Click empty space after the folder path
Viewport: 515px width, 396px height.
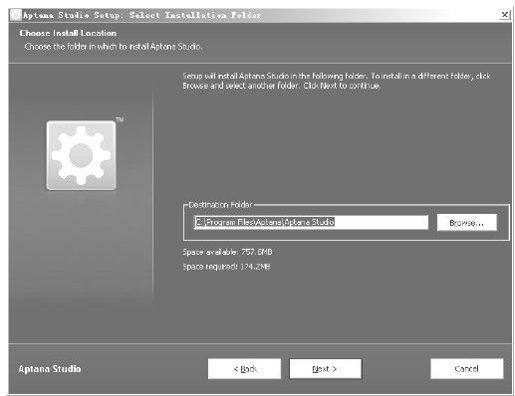[381, 222]
